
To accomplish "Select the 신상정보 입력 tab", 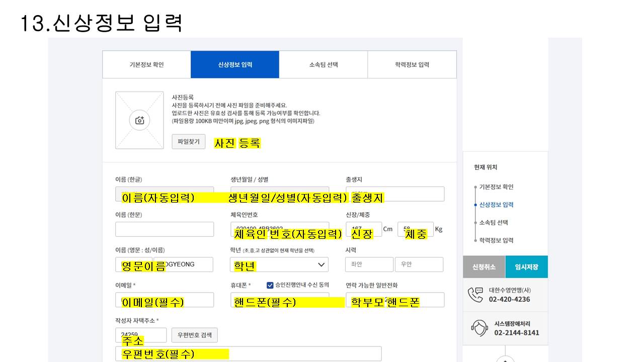I will click(235, 64).
